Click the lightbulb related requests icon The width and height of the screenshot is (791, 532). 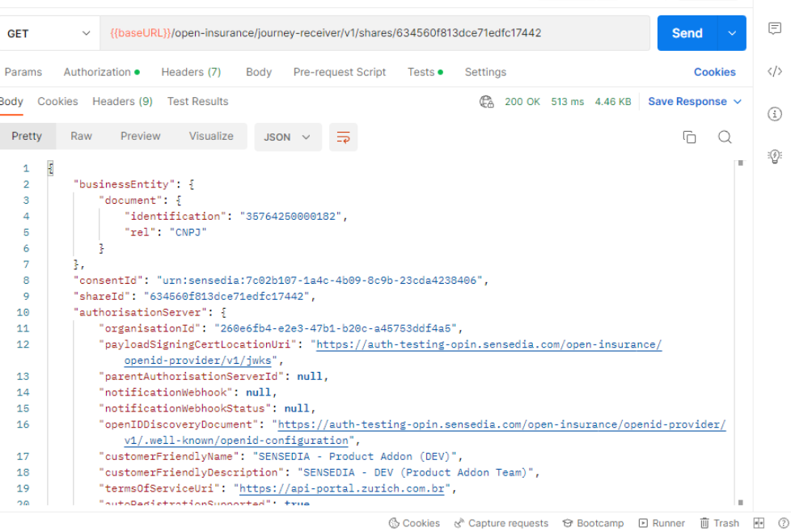pos(774,155)
